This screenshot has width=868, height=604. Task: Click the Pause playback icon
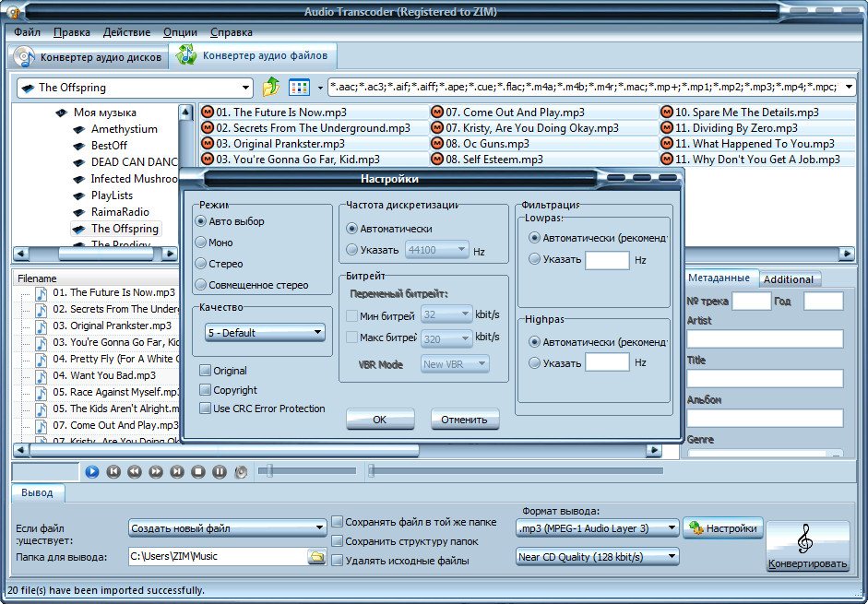(219, 471)
